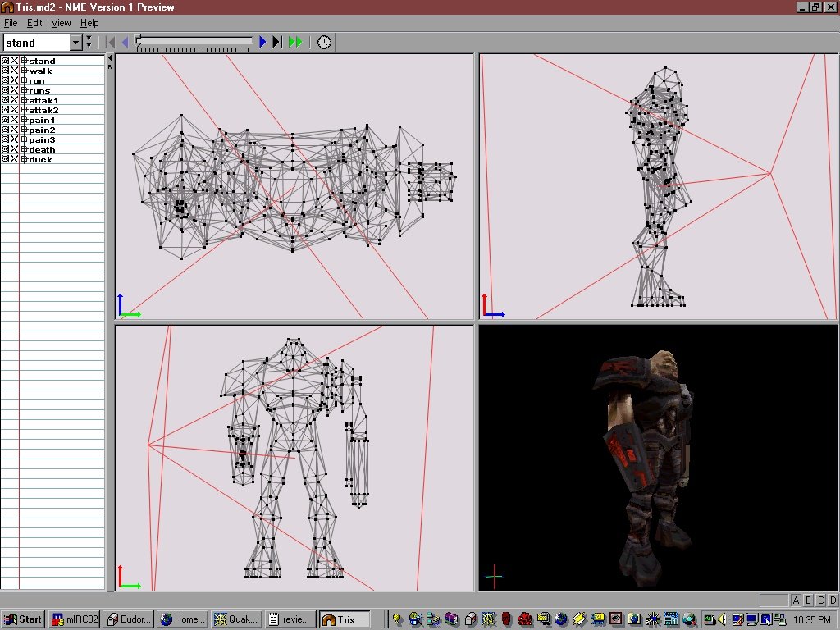The width and height of the screenshot is (840, 630).
Task: Open the Edit menu
Action: 34,23
